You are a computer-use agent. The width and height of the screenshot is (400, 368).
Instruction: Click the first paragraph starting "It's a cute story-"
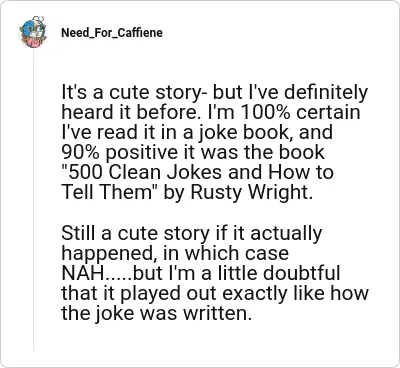[x=215, y=142]
